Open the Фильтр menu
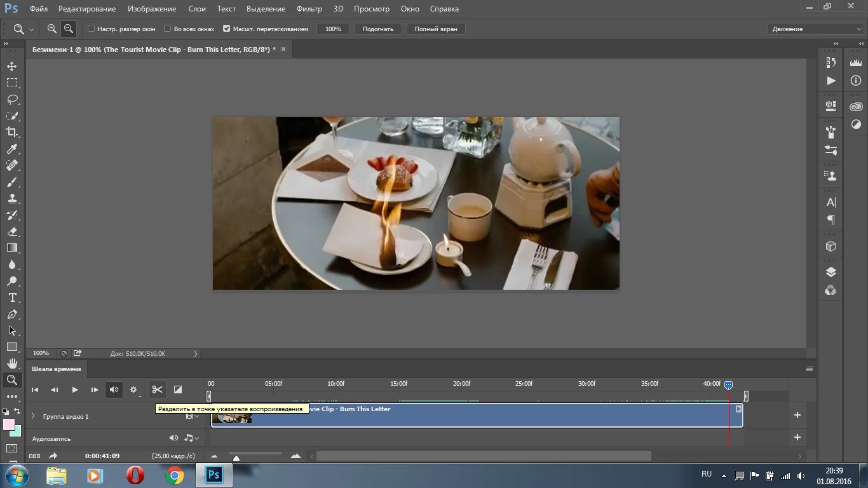 (x=309, y=9)
